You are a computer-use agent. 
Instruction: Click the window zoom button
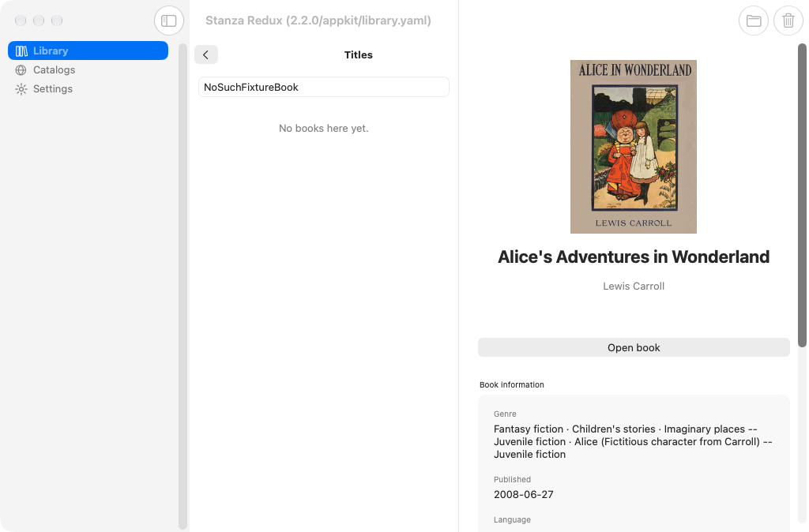coord(57,21)
